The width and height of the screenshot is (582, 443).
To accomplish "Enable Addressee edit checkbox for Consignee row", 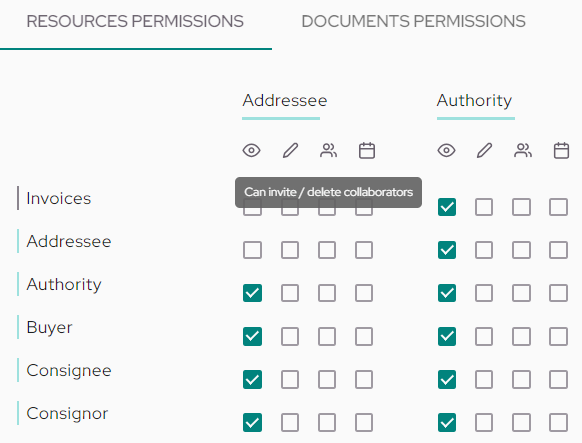I will point(290,380).
